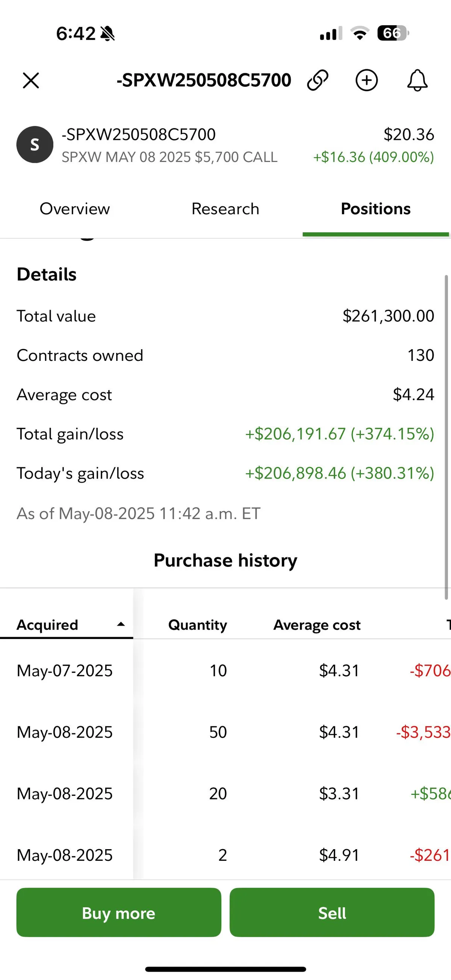Tap the chain link icon in header
451x980 pixels.
pos(318,80)
